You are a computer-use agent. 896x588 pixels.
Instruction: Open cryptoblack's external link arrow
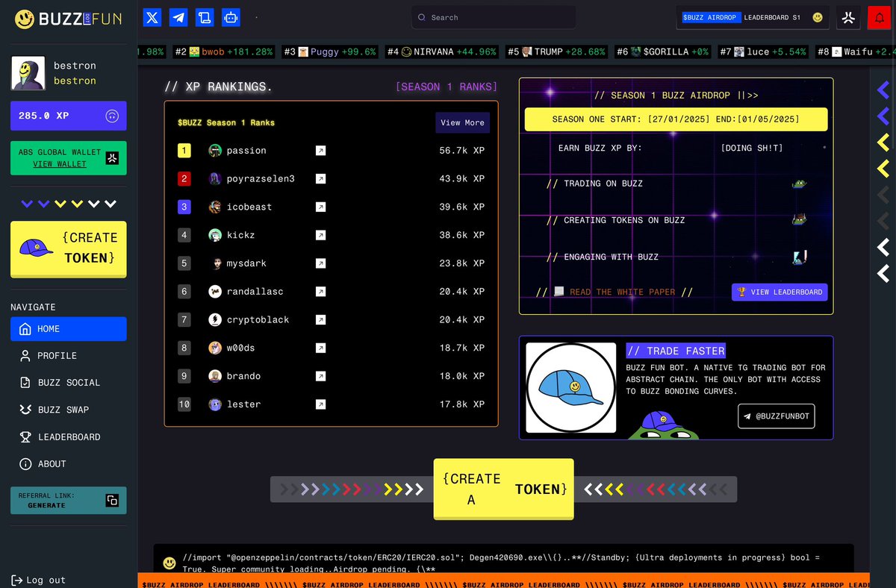pos(320,319)
